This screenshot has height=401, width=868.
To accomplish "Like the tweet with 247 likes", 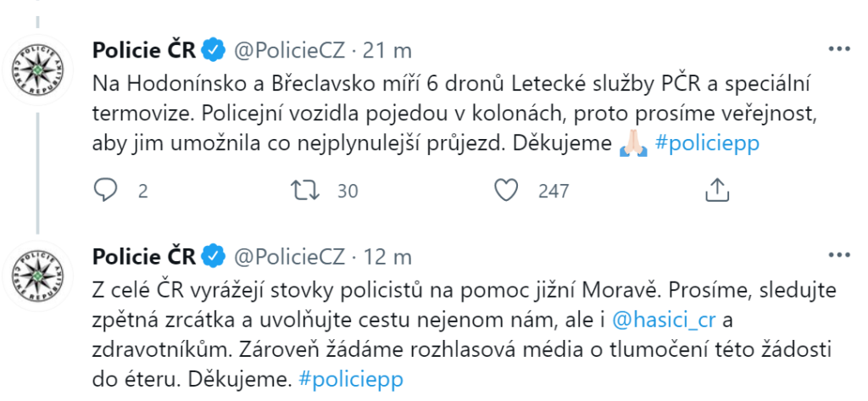I will tap(506, 191).
